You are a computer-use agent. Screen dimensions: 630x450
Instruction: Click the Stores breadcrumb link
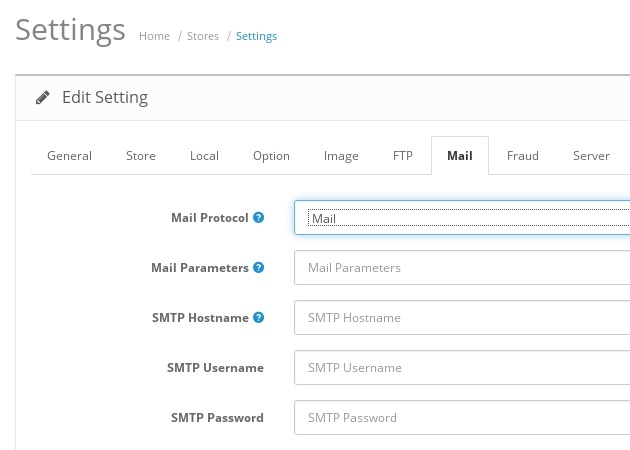pyautogui.click(x=203, y=36)
